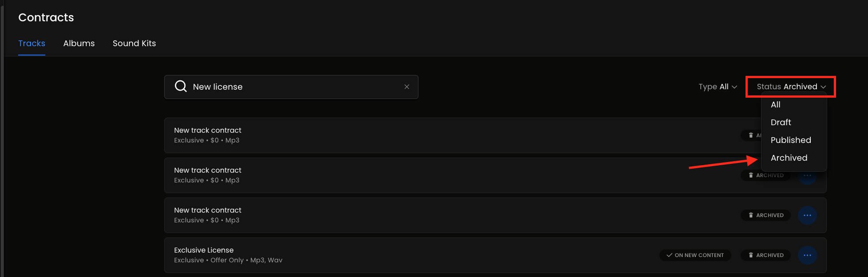The height and width of the screenshot is (277, 868).
Task: Switch to the Albums tab
Action: coord(79,44)
